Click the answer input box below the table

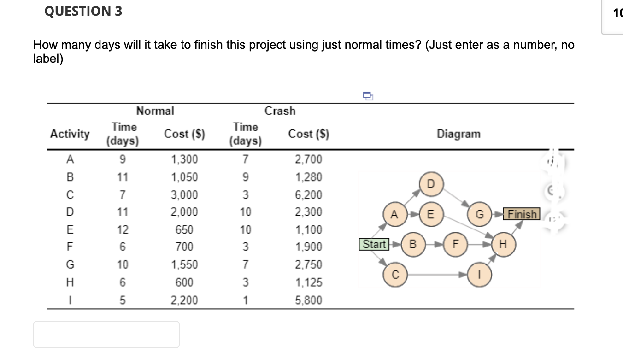point(106,334)
